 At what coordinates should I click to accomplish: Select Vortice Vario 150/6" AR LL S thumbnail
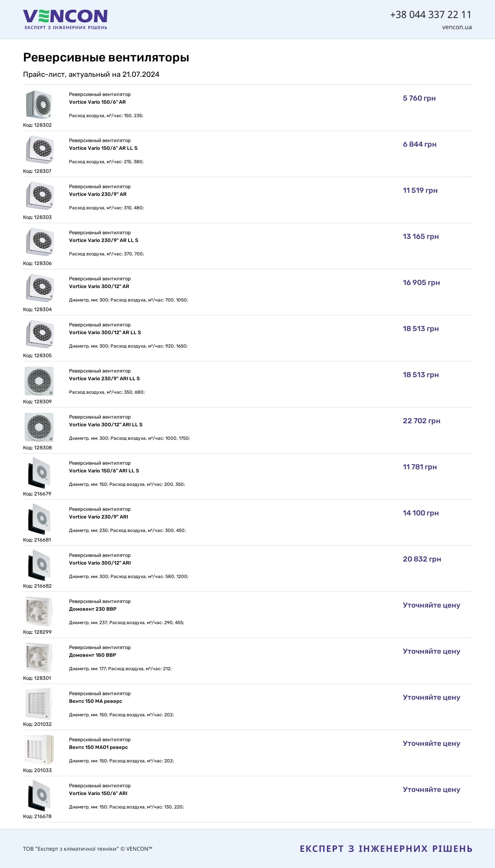tap(39, 150)
